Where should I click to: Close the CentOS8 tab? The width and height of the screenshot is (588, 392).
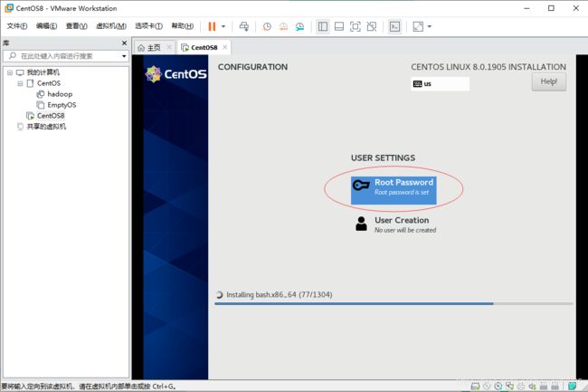pyautogui.click(x=225, y=47)
